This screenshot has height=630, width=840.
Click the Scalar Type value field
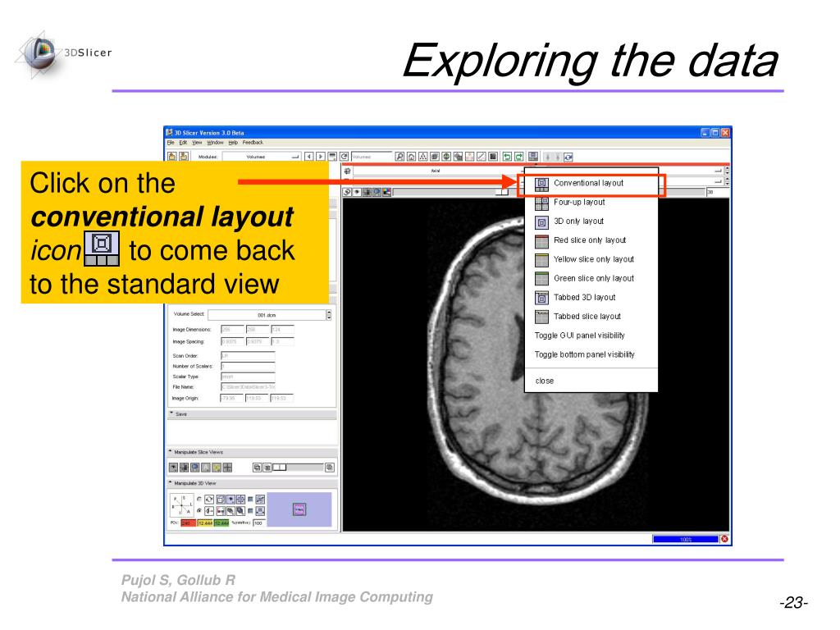click(x=248, y=377)
